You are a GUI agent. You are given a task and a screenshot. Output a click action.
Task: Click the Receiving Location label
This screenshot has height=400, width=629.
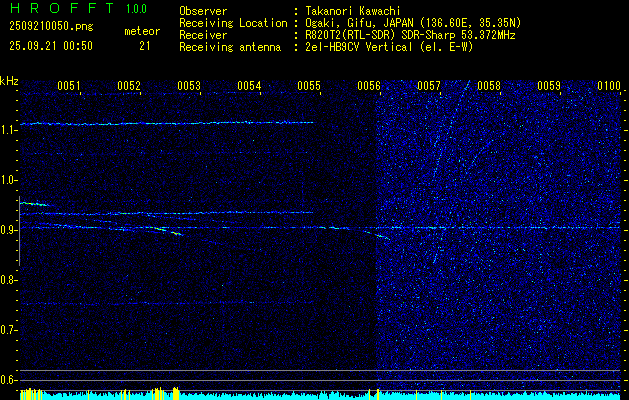(x=233, y=23)
